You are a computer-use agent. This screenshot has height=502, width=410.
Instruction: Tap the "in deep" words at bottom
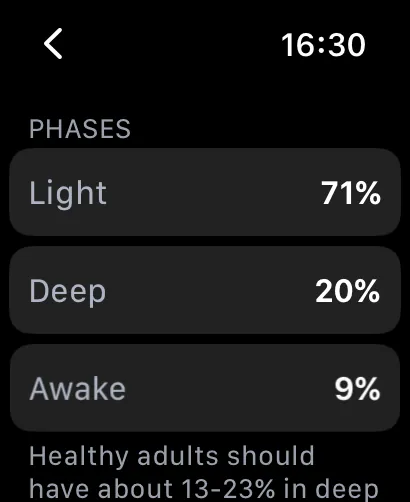point(331,490)
